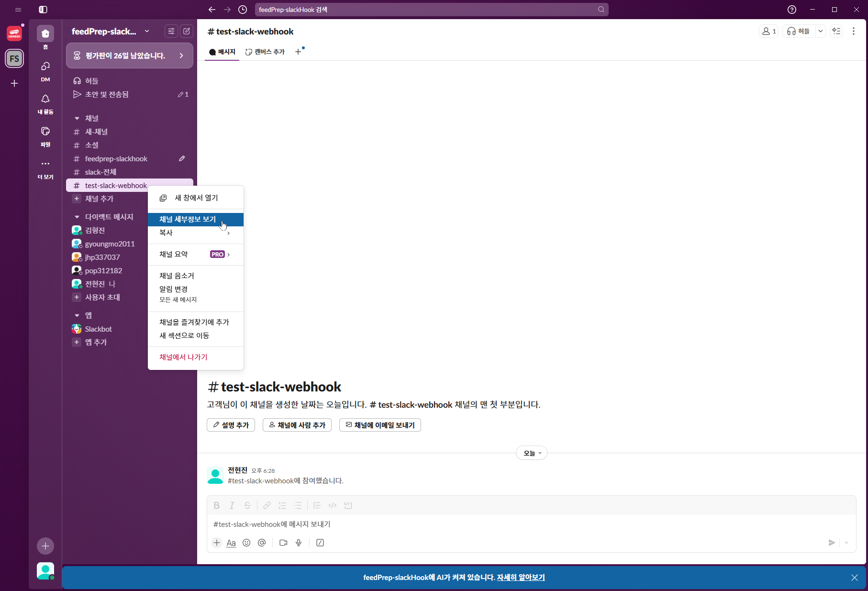This screenshot has width=868, height=591.
Task: Open the channel AI summary sparkle icon
Action: coord(836,31)
